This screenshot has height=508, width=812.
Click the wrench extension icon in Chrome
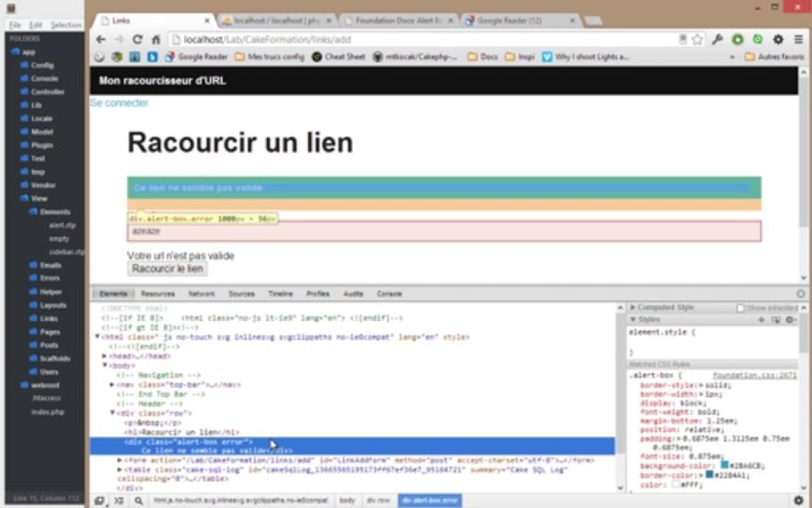click(718, 40)
